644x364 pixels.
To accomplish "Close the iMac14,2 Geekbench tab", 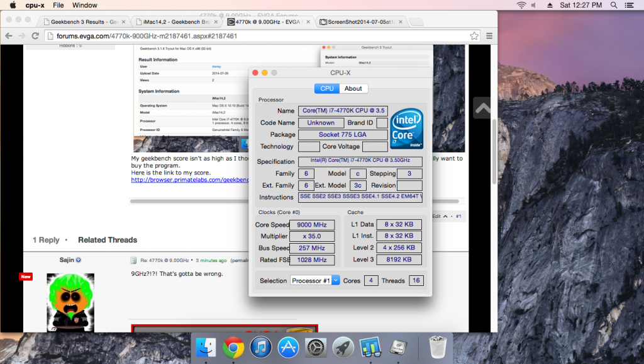I will 216,22.
